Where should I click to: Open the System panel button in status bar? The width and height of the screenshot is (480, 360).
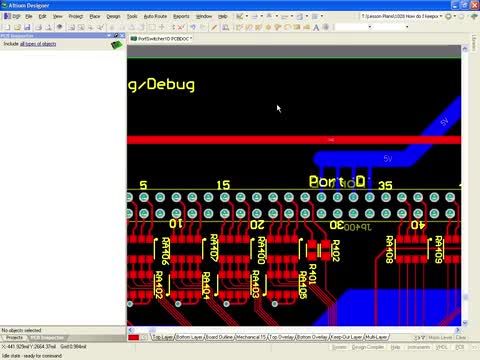coord(339,347)
